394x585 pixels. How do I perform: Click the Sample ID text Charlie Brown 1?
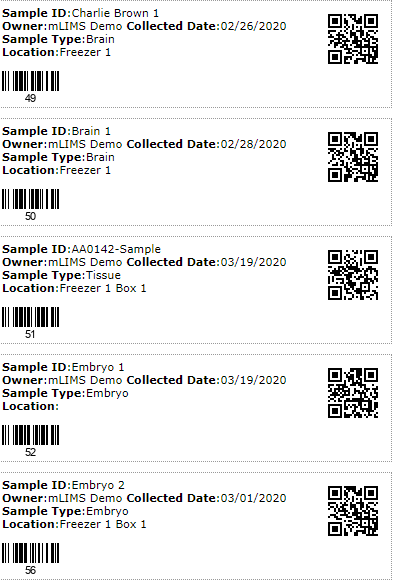[x=115, y=13]
